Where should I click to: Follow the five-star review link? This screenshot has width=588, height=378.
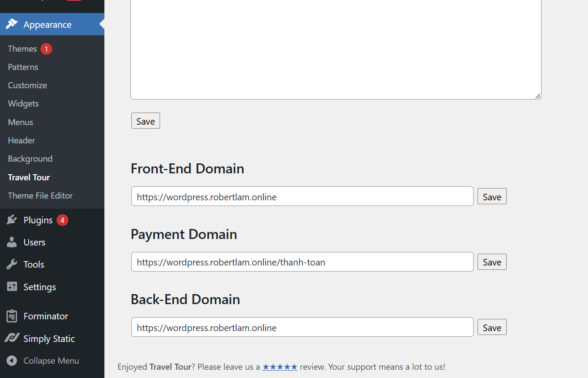pos(280,367)
